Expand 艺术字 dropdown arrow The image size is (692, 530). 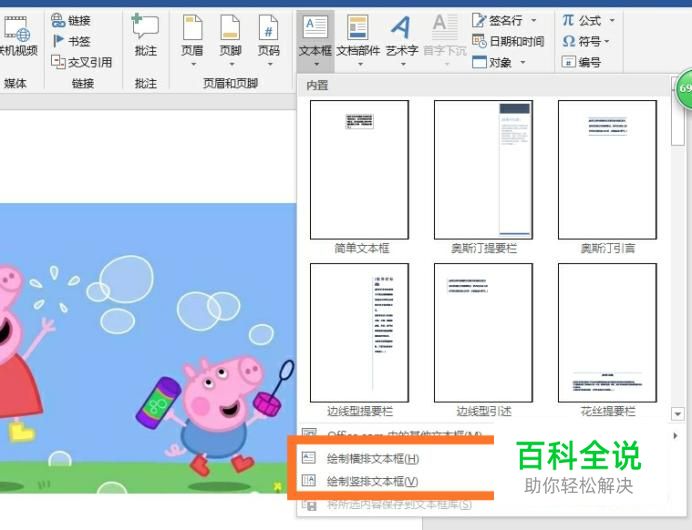pyautogui.click(x=403, y=64)
